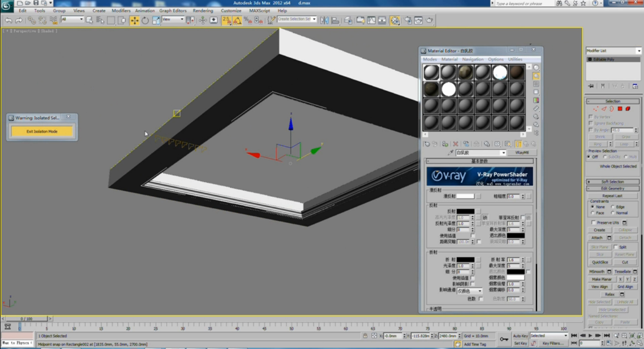The width and height of the screenshot is (644, 349).
Task: Select the Normal constraint radio button
Action: (x=613, y=213)
